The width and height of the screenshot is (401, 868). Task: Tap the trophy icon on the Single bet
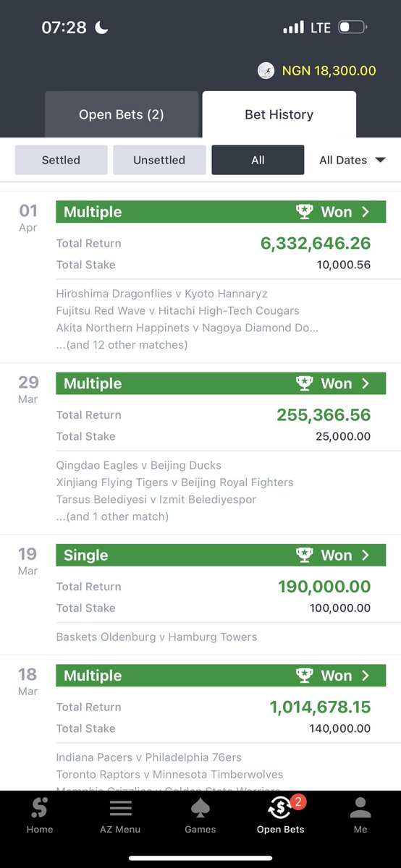[304, 556]
